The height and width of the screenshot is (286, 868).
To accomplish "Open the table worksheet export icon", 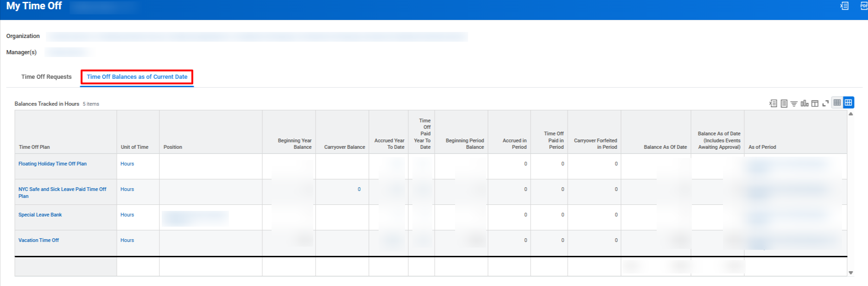I will pyautogui.click(x=784, y=103).
